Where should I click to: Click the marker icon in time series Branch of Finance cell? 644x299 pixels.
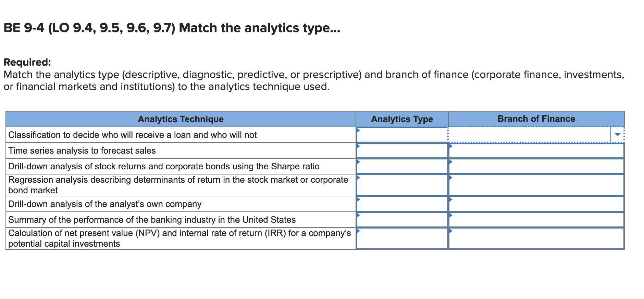click(x=451, y=146)
